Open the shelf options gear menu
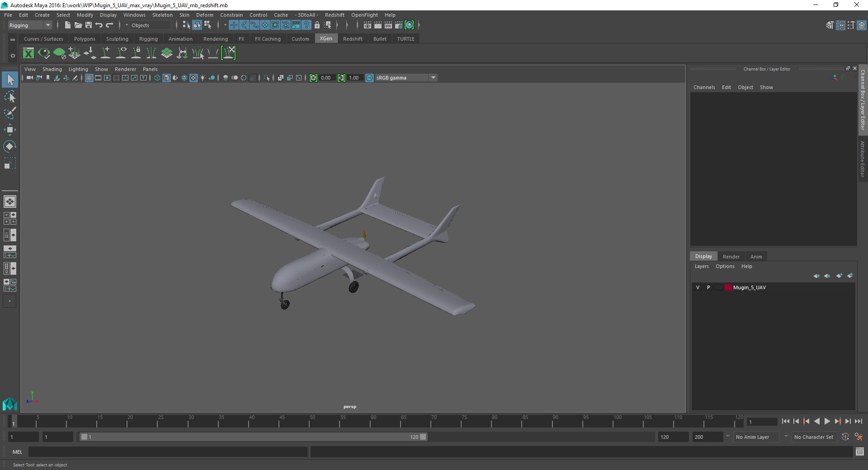868x470 pixels. (13, 56)
